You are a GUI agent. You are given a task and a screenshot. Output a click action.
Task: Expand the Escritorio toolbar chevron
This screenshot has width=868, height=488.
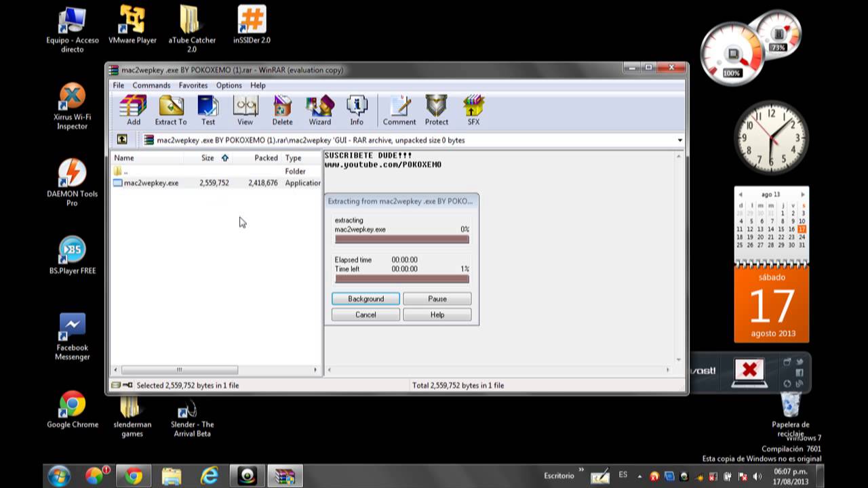[581, 470]
